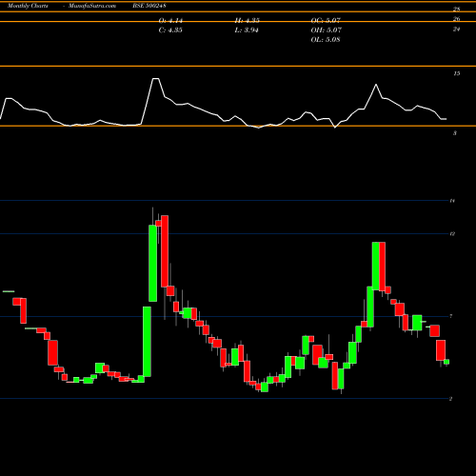Select the close value 'C: 4.35'
The height and width of the screenshot is (476, 476).
170,30
